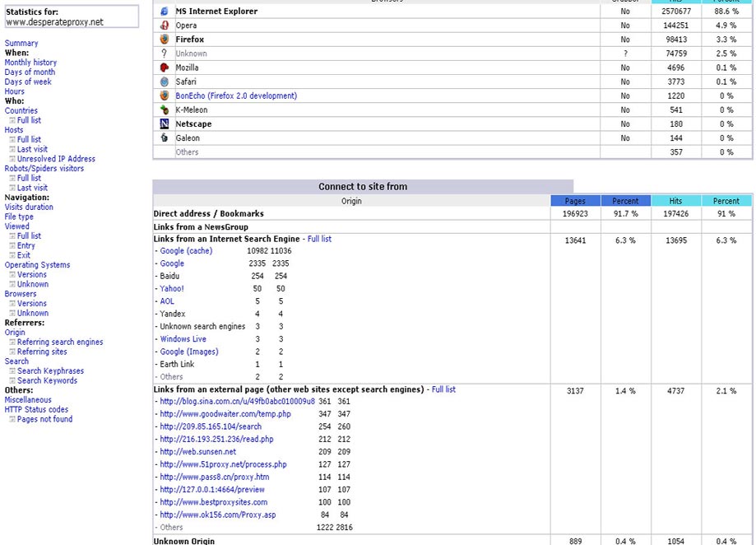This screenshot has height=545, width=756.
Task: Open Versions under Operating Systems
Action: pyautogui.click(x=32, y=274)
